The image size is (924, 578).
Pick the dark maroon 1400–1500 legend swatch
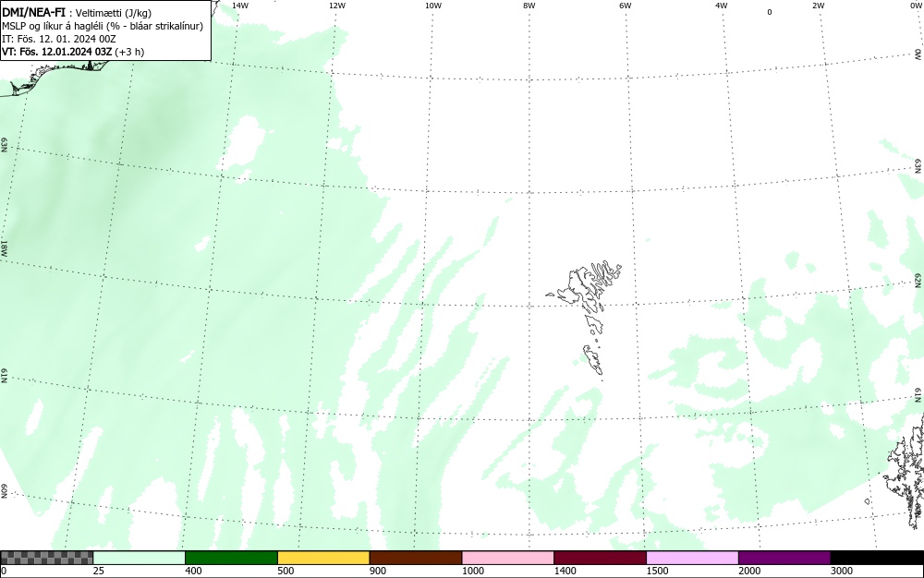[x=600, y=558]
